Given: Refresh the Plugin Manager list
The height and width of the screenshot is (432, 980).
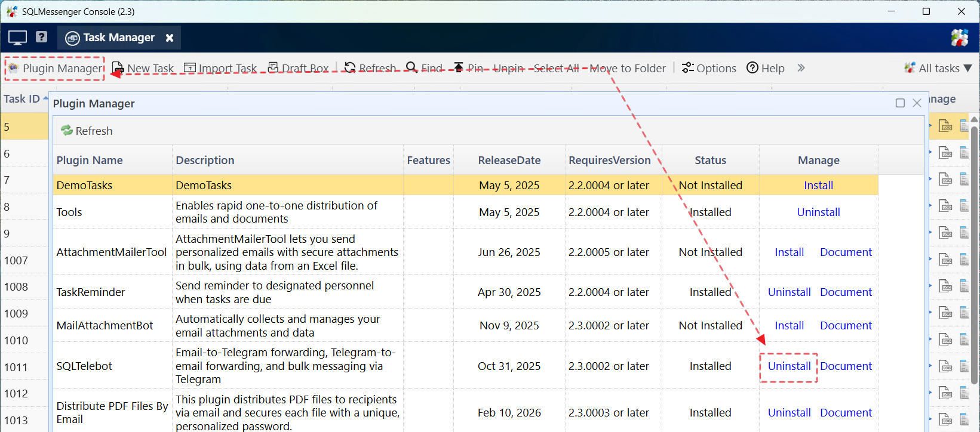Looking at the screenshot, I should [x=87, y=131].
